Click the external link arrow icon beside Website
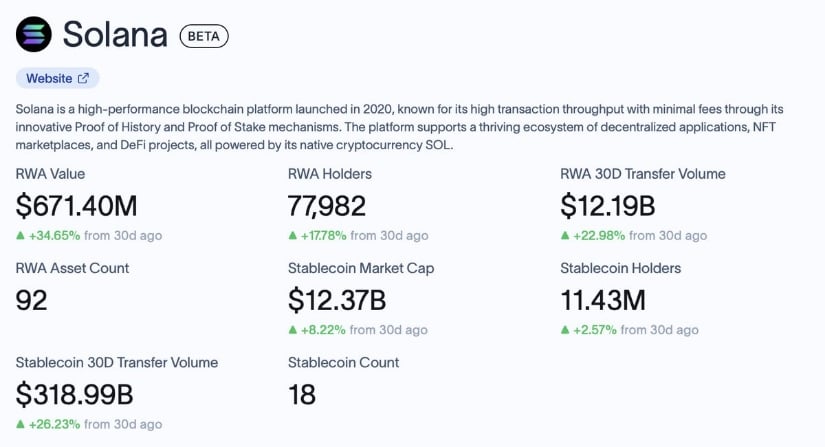 coord(83,78)
